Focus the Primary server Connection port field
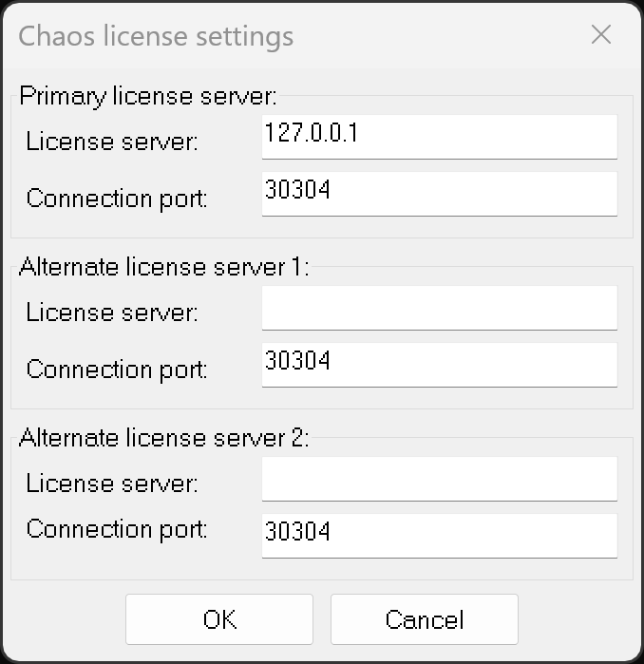This screenshot has height=664, width=644. [440, 194]
